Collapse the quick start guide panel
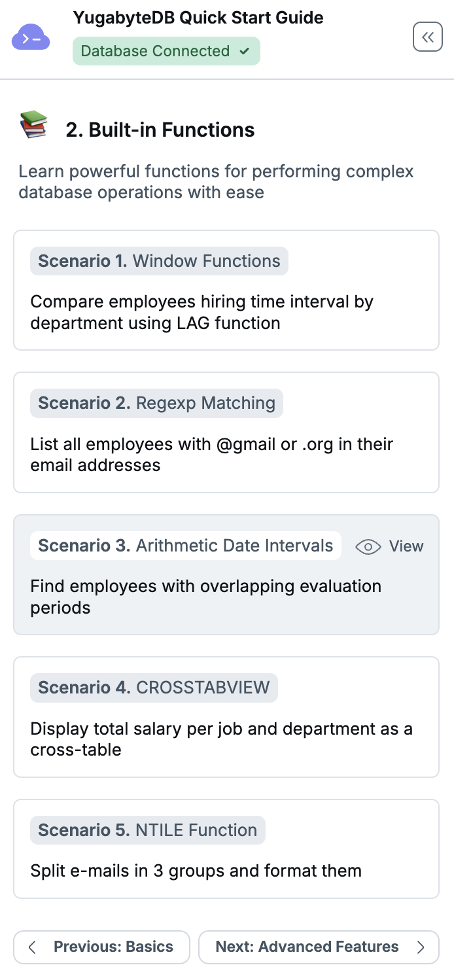Image resolution: width=454 pixels, height=980 pixels. [x=428, y=37]
